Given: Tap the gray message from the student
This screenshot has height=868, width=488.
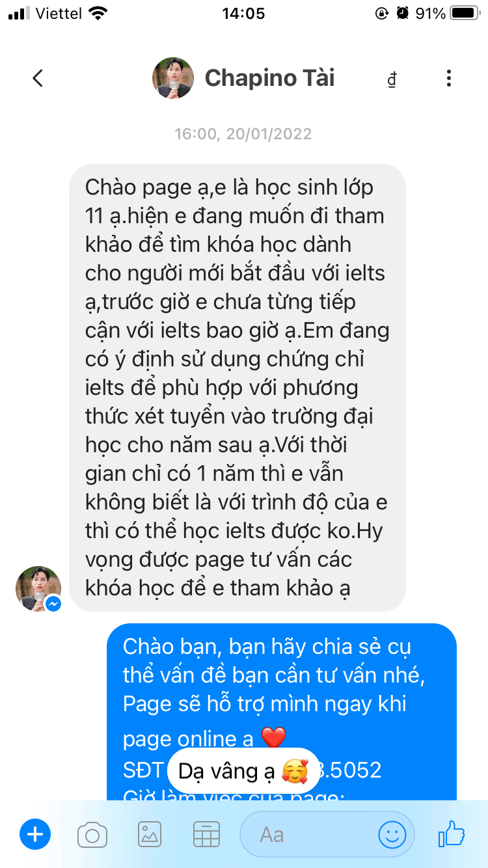Looking at the screenshot, I should pyautogui.click(x=237, y=388).
